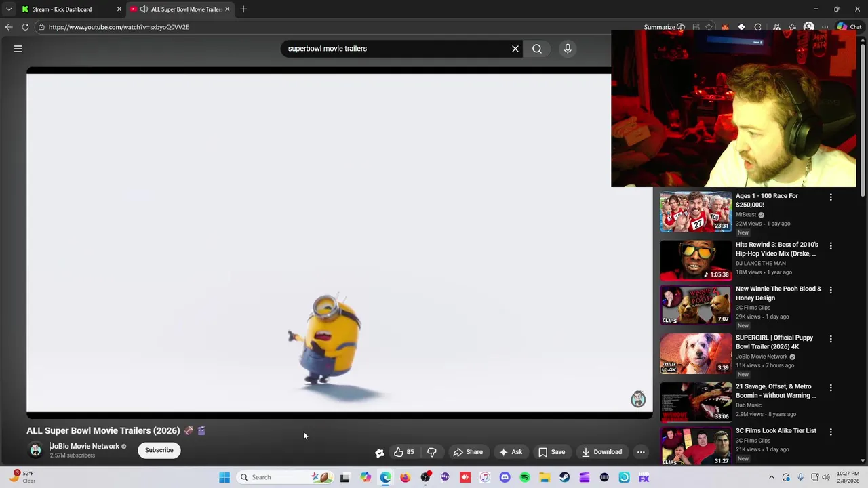Open SUPERGIRL Official Puppy Bowl Trailer title

coord(774,342)
